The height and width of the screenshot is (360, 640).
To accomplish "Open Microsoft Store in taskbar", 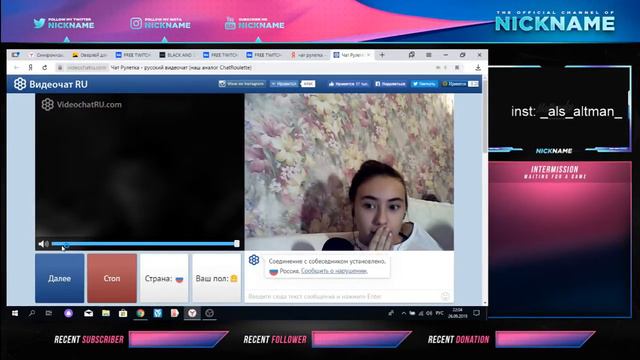I will [123, 313].
